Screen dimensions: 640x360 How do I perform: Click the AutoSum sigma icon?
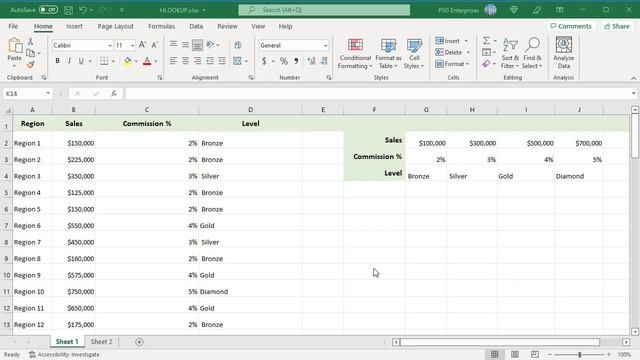(x=487, y=41)
